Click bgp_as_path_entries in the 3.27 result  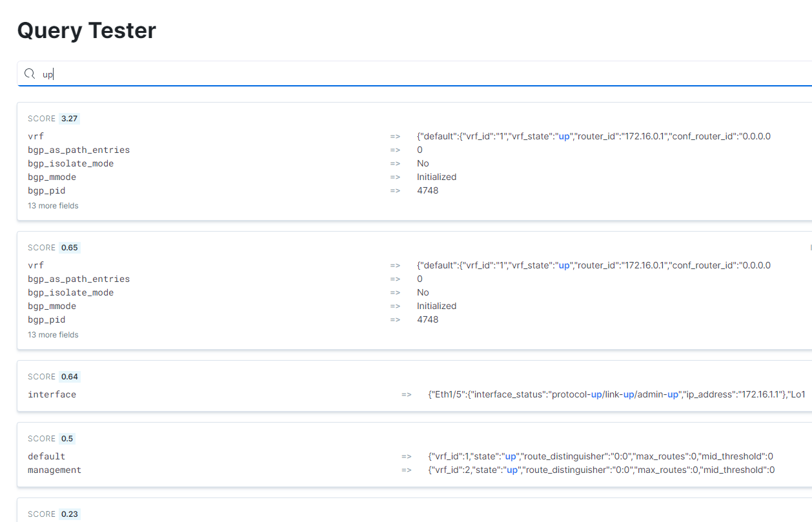click(79, 150)
